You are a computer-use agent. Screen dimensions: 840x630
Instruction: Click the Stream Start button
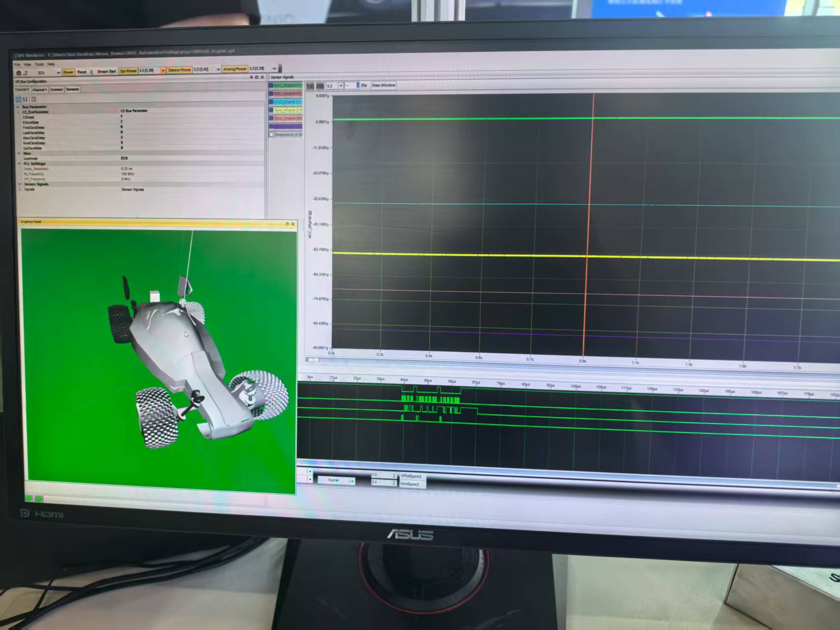(106, 71)
